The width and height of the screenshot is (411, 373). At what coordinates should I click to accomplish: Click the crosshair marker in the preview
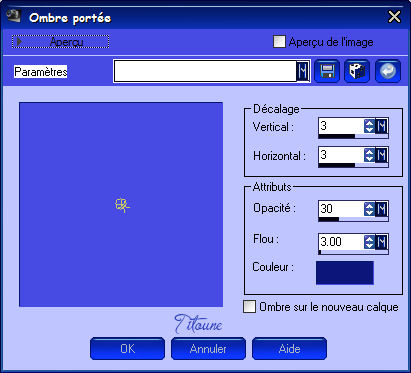click(x=122, y=205)
